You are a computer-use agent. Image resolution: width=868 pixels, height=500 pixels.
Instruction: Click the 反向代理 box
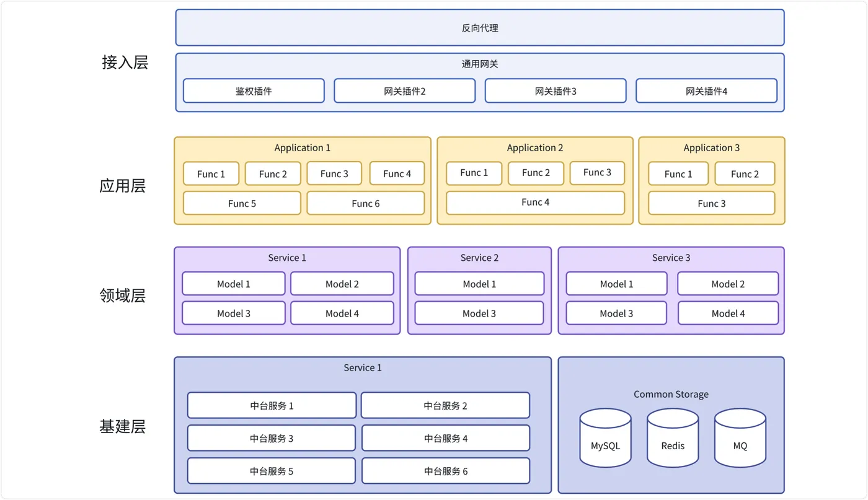click(480, 28)
